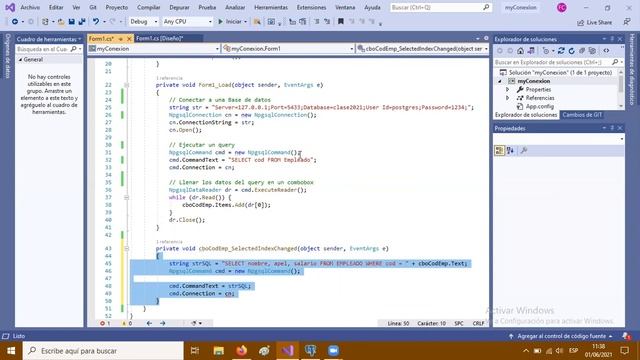The height and width of the screenshot is (360, 640).
Task: Click the view code icon in Solution Explorer
Action: [x=607, y=51]
